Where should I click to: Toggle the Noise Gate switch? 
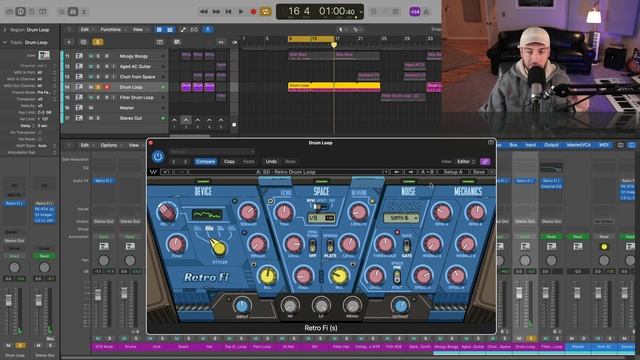pos(407,246)
